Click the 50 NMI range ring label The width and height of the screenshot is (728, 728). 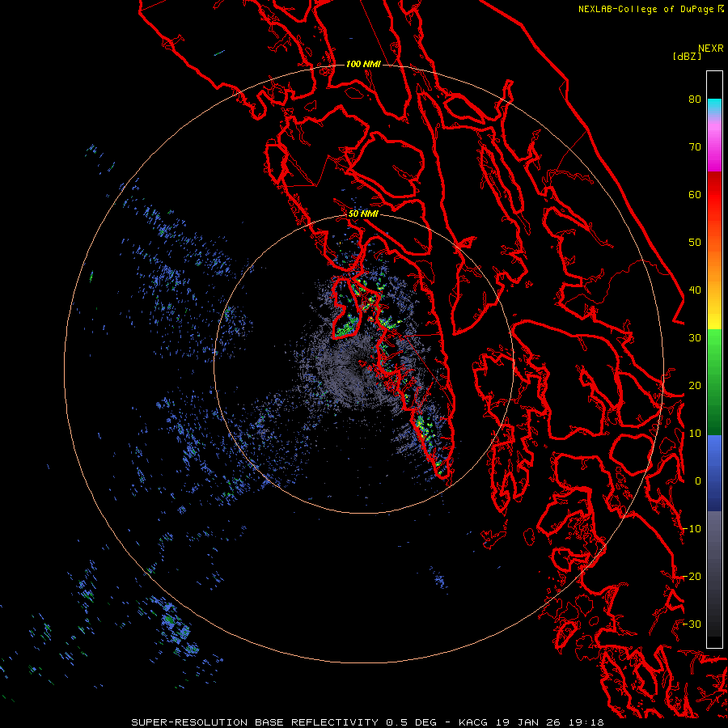click(363, 214)
